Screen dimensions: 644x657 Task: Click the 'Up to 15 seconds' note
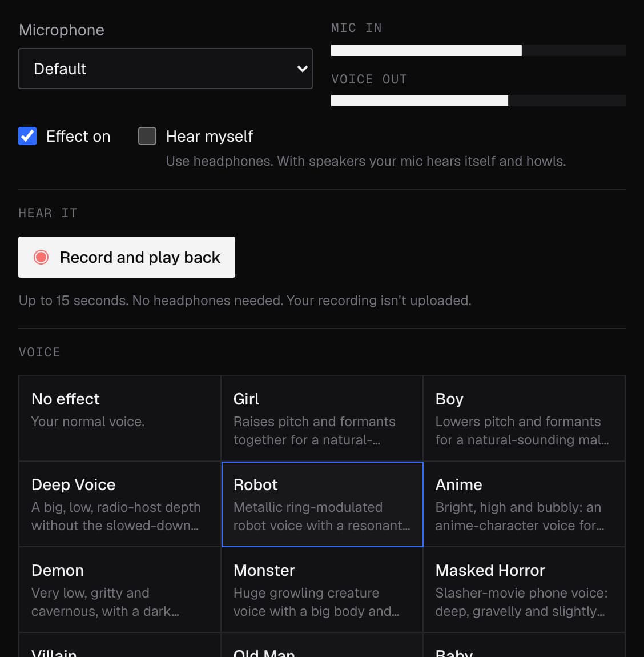pyautogui.click(x=245, y=301)
